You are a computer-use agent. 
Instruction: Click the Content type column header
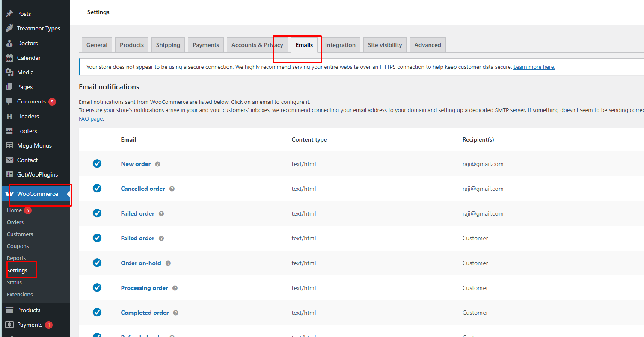[309, 139]
